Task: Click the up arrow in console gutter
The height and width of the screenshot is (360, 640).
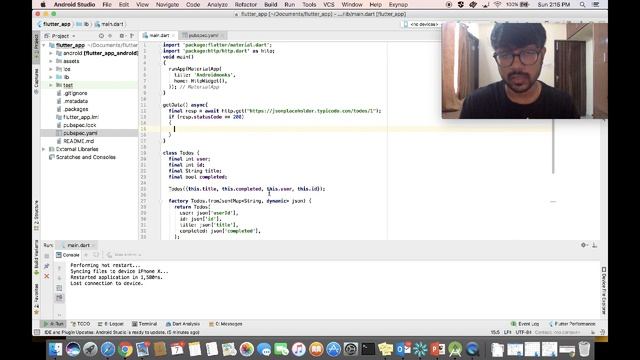Action: coord(59,268)
